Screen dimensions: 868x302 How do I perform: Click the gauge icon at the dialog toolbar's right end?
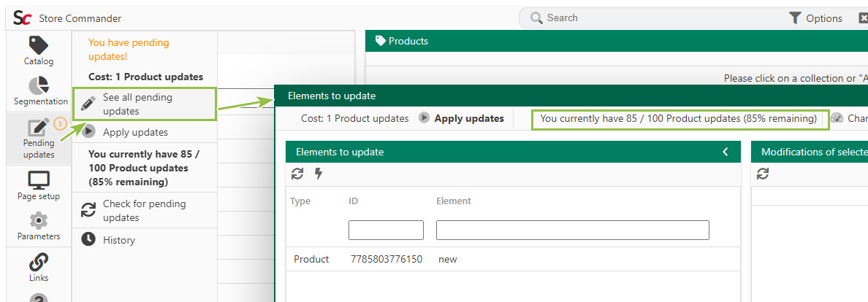[837, 118]
